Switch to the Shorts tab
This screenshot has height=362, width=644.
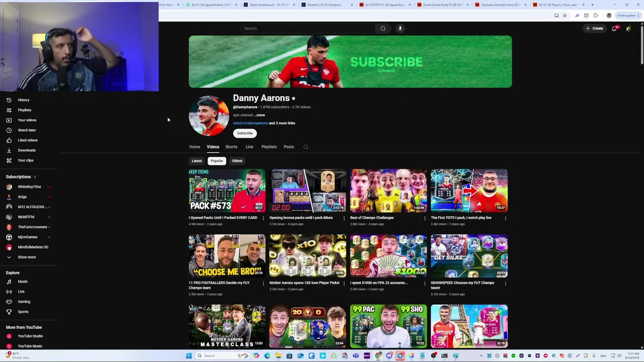click(231, 147)
